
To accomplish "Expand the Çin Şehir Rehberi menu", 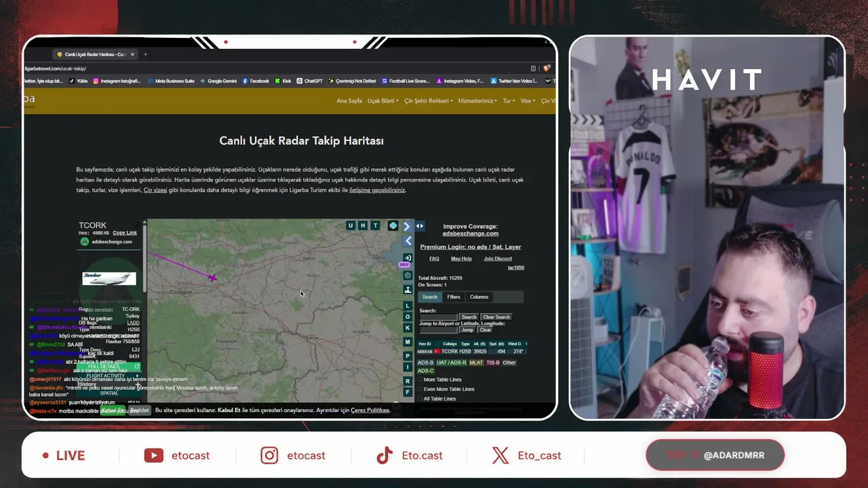I will pos(429,101).
